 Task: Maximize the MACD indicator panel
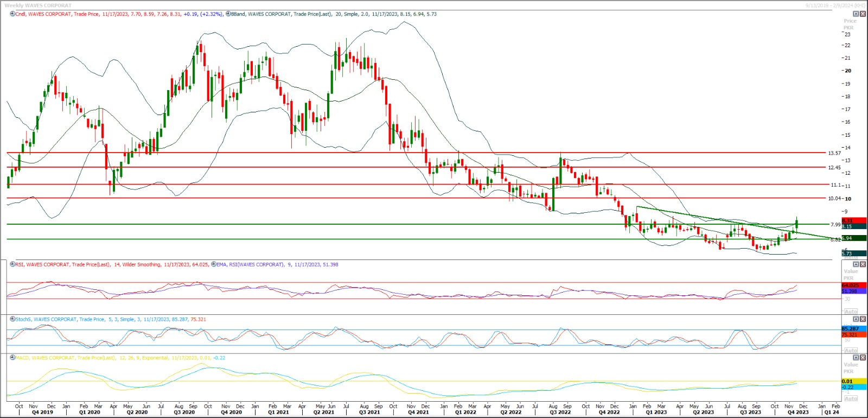coord(856,358)
